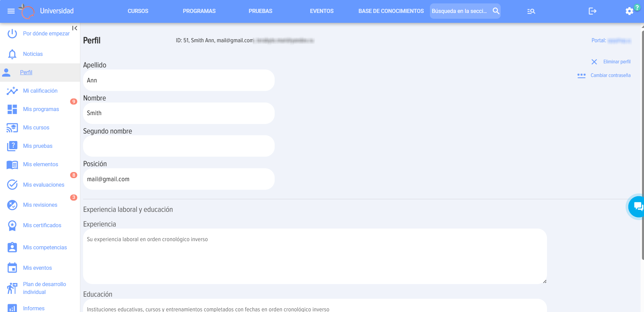This screenshot has height=312, width=644.
Task: Go to Mis eventos
Action: pos(37,268)
